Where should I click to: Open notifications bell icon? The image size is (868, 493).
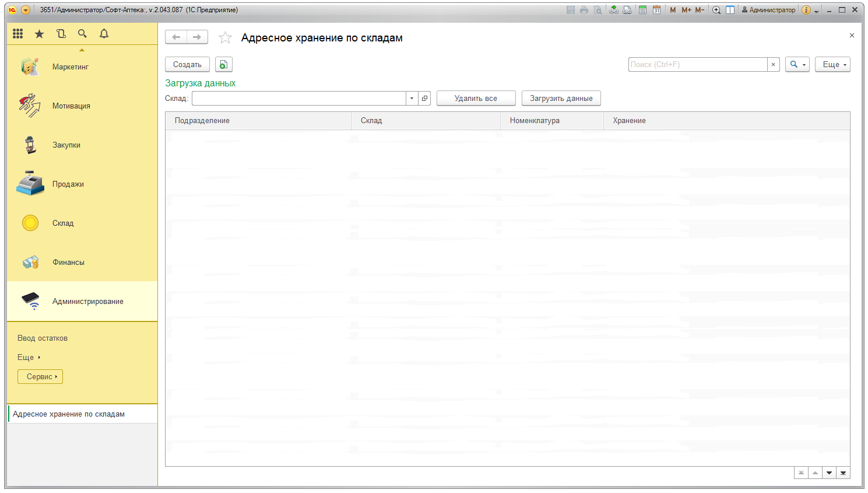pos(104,34)
